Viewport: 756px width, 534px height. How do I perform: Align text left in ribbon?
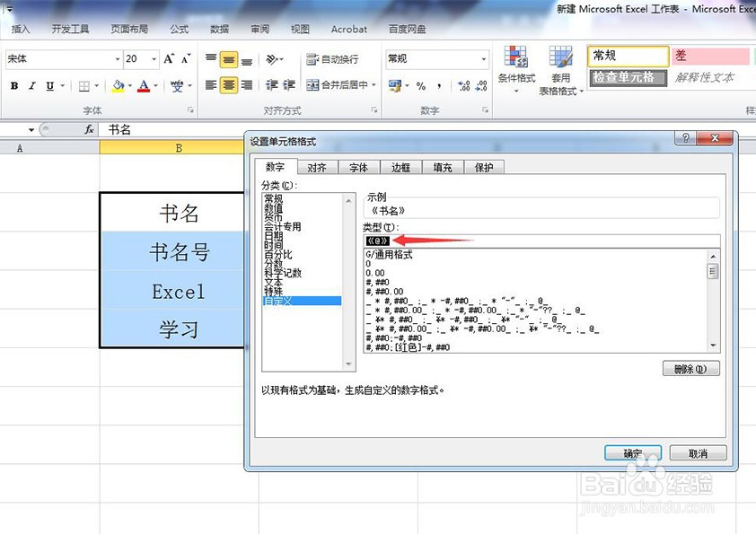(211, 85)
